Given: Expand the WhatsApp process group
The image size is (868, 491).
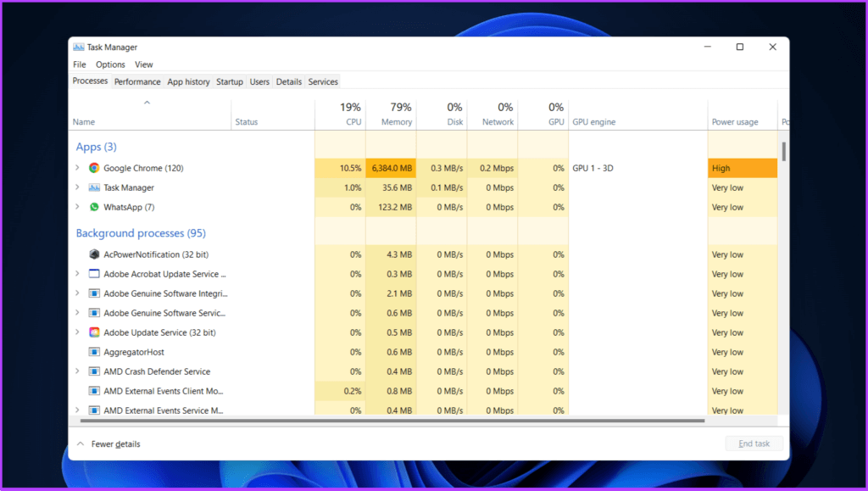Looking at the screenshot, I should coord(77,206).
